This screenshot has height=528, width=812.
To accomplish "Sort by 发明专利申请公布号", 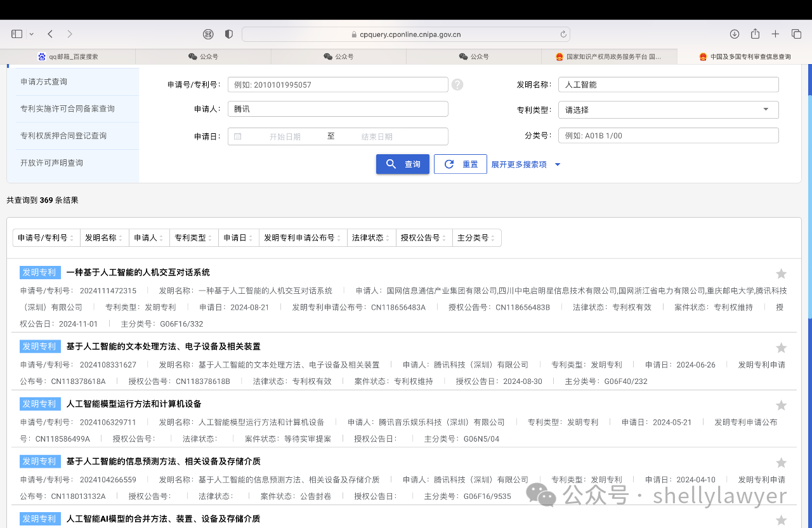I will click(303, 238).
